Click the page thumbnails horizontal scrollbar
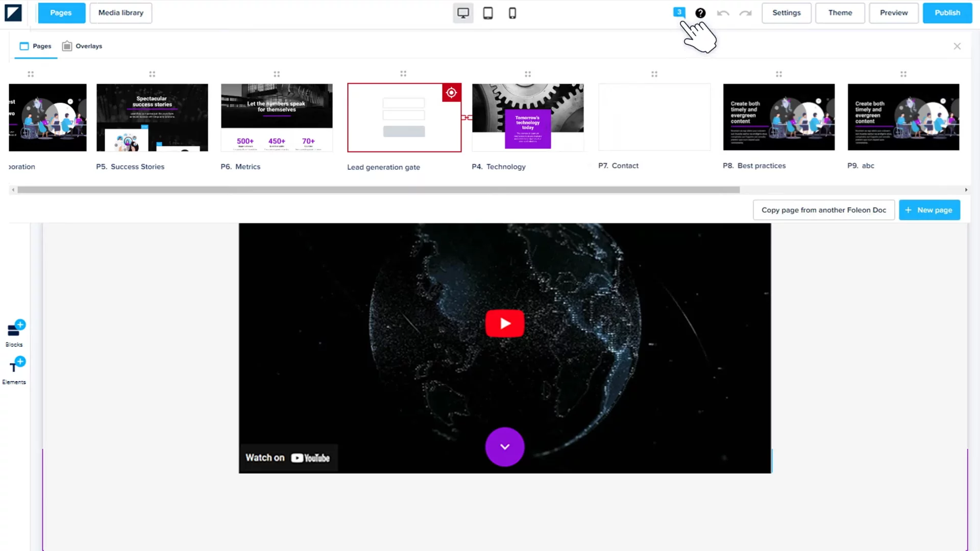 (378, 190)
